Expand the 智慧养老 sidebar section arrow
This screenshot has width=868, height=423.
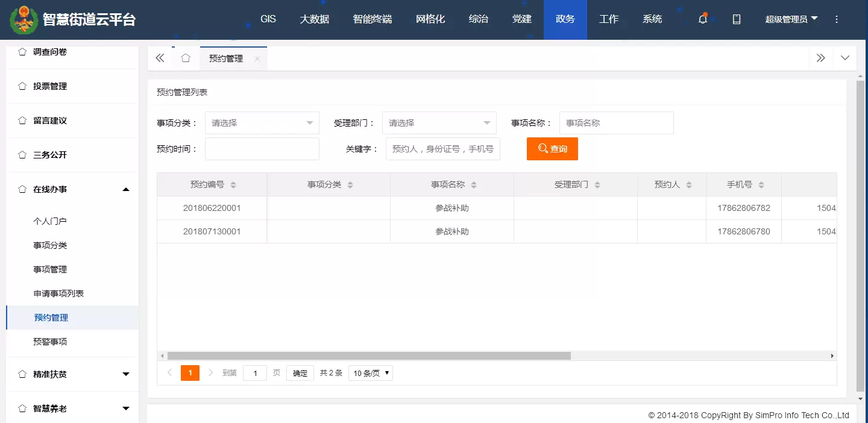126,409
